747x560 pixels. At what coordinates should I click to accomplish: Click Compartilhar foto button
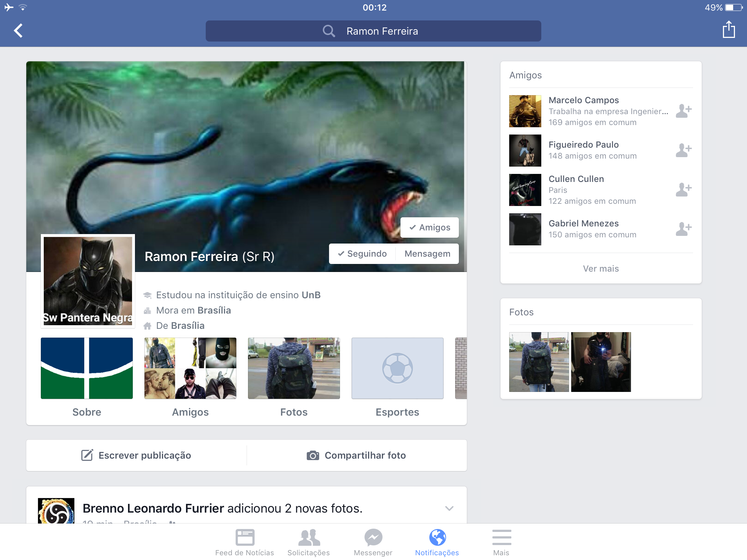[x=357, y=455]
